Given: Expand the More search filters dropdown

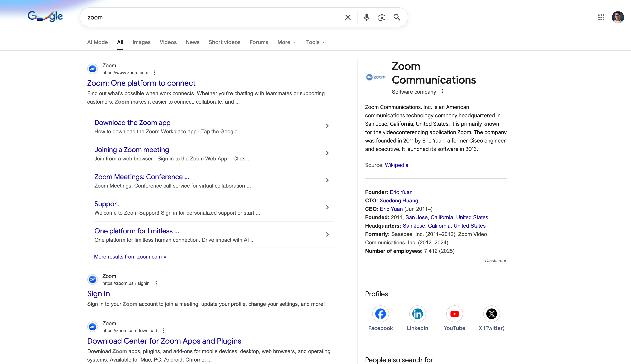Looking at the screenshot, I should [286, 42].
